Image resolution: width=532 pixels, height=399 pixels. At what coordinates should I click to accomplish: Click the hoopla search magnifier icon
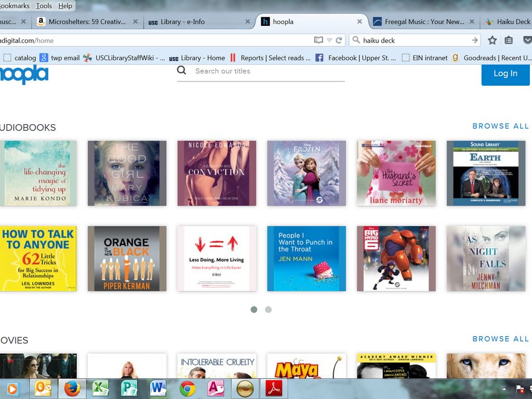tap(181, 71)
